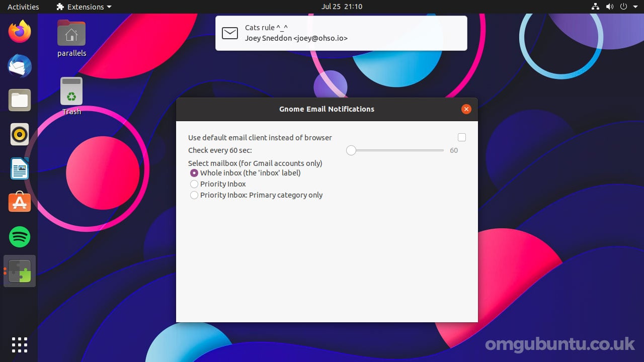Open the parallels home folder
This screenshot has width=644, height=362.
71,38
